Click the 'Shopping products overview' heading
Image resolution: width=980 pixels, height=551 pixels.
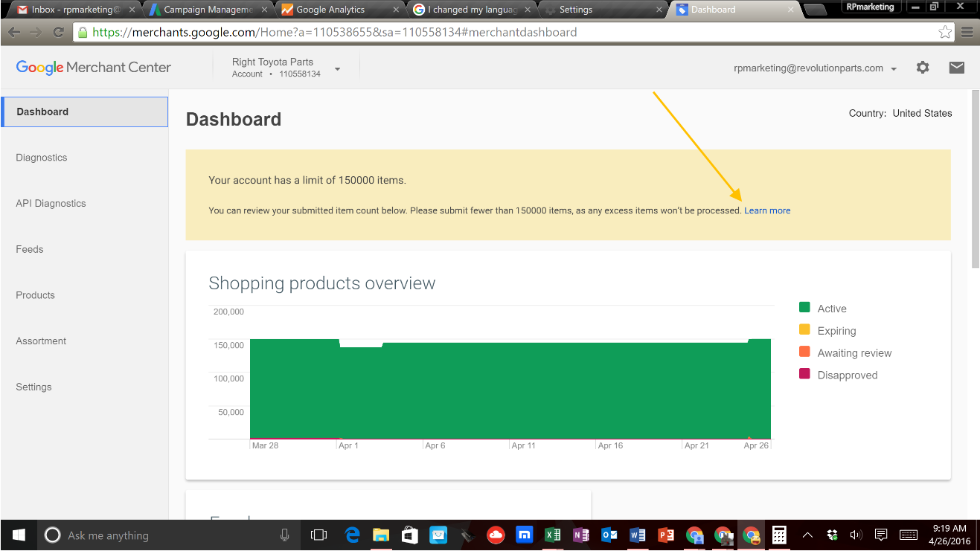322,283
